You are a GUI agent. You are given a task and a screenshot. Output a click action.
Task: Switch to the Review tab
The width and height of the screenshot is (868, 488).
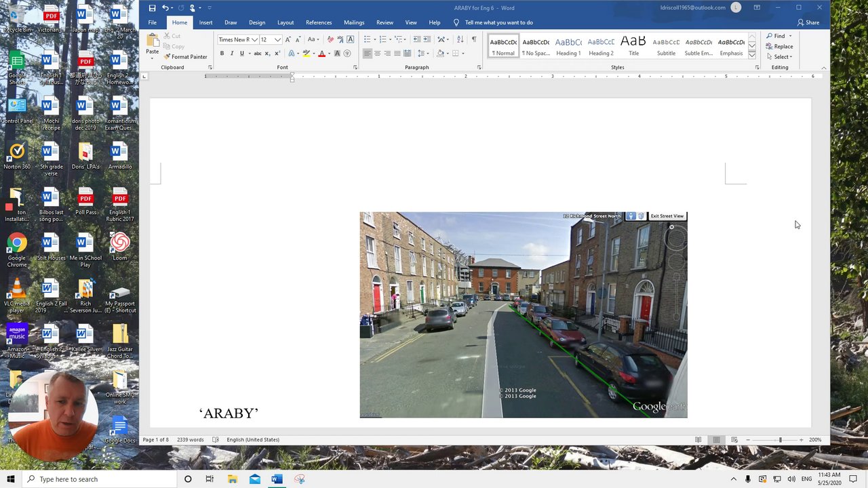(x=384, y=22)
